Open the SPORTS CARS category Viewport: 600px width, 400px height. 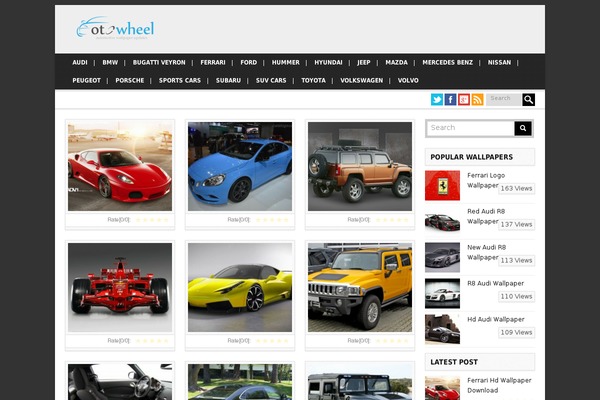180,80
